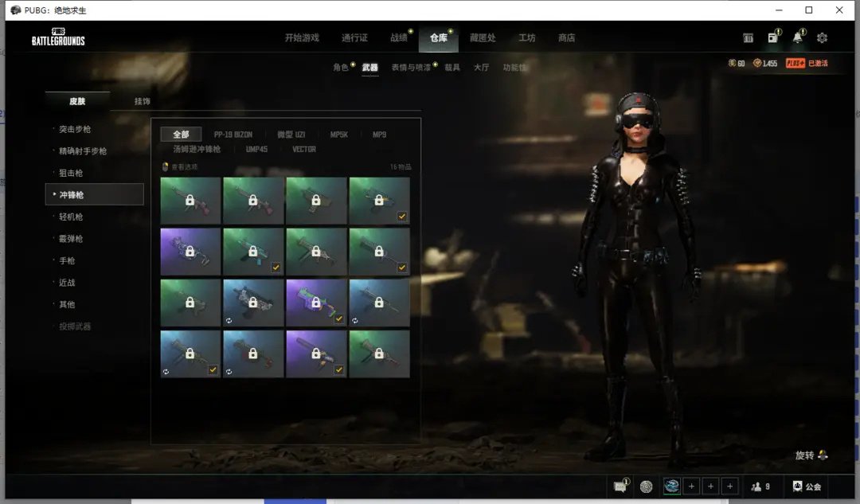Click the swap icon on the bottom row's first skin
The image size is (860, 504).
[x=166, y=372]
